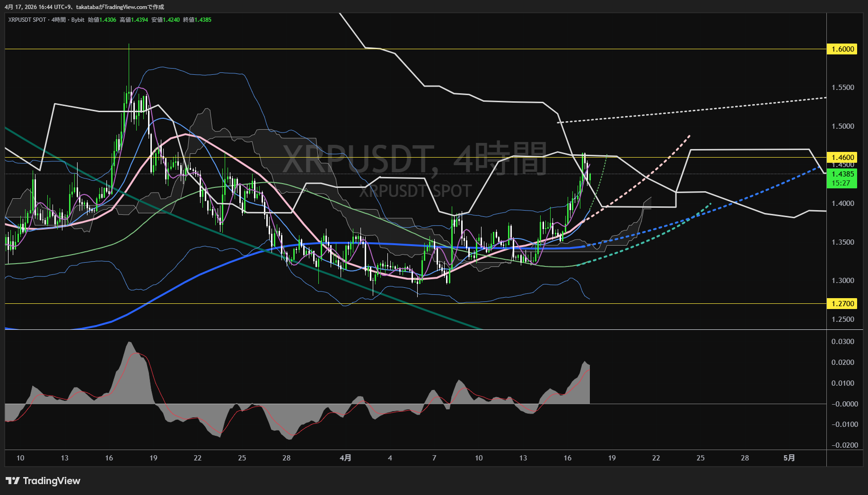Click the 0.0300 oscillator scale value
Screen dimensions: 868x495
tap(842, 342)
